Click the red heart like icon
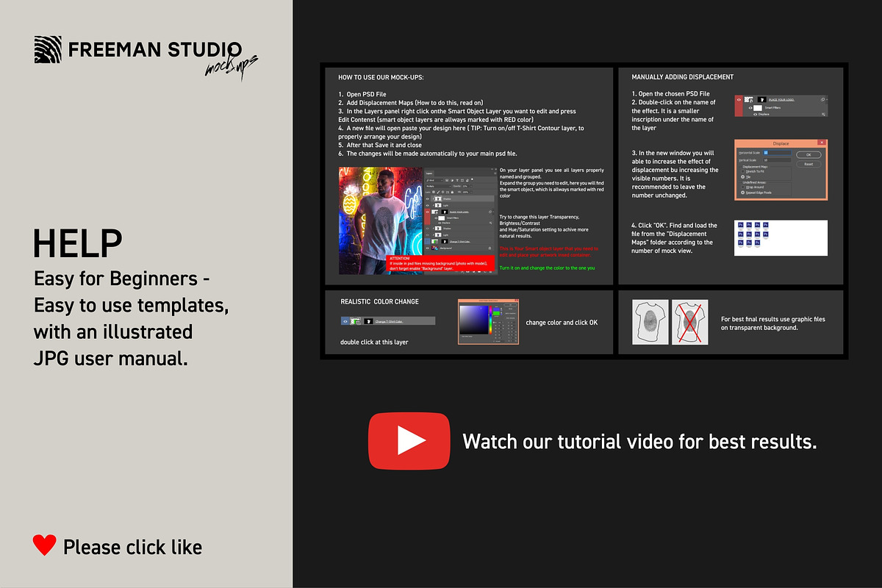882x588 pixels. [45, 545]
